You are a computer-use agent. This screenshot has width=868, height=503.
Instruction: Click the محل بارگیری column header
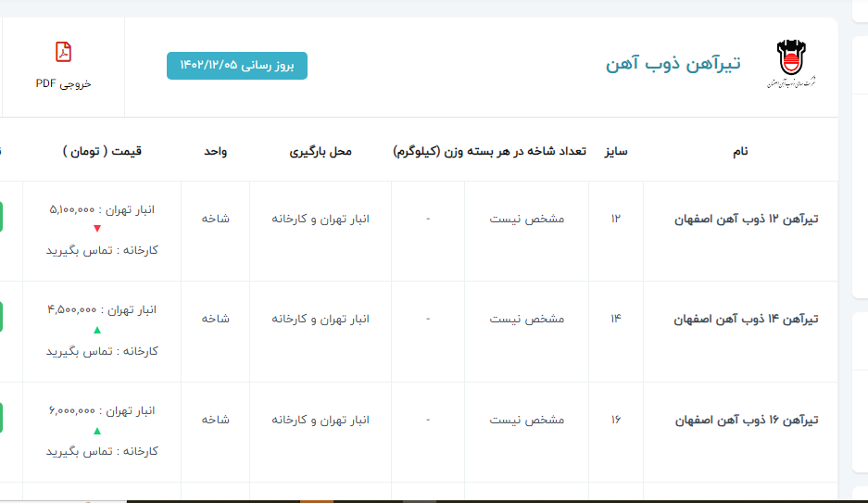click(321, 151)
